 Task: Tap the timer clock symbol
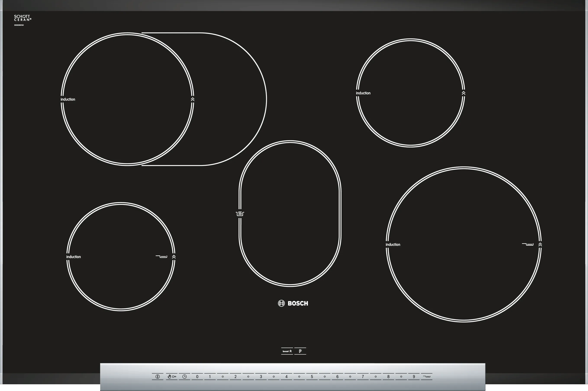[185, 376]
